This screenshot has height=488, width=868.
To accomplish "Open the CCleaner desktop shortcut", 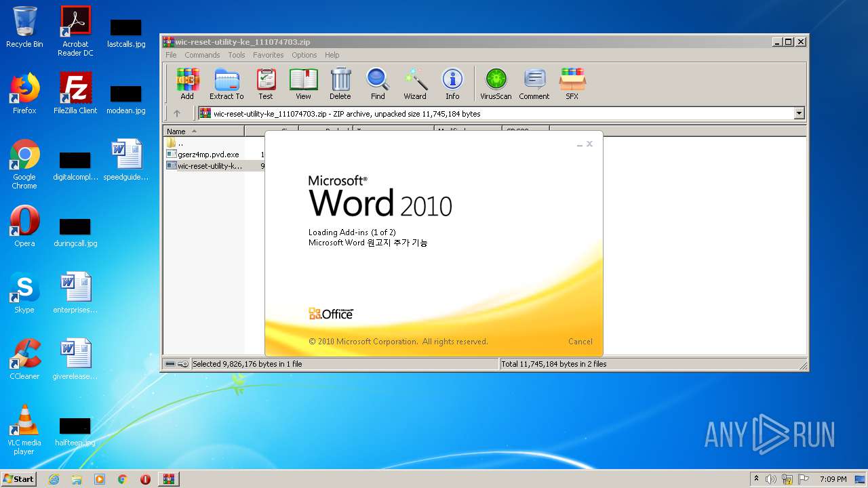I will [x=24, y=359].
